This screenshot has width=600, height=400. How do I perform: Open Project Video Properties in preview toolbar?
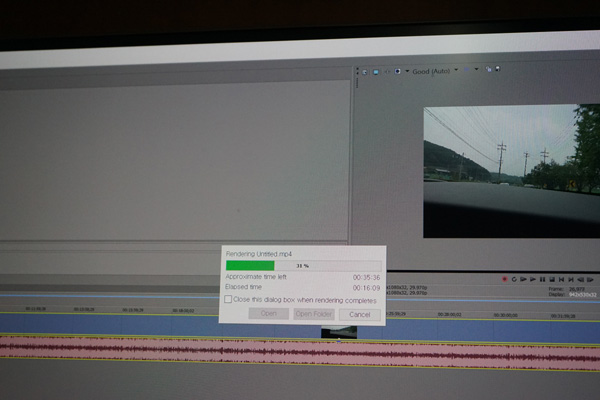tap(365, 72)
